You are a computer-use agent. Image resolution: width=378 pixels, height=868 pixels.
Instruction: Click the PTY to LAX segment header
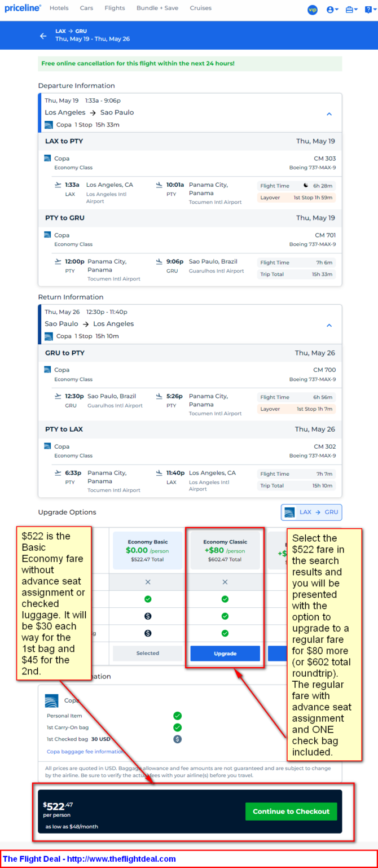coord(190,429)
